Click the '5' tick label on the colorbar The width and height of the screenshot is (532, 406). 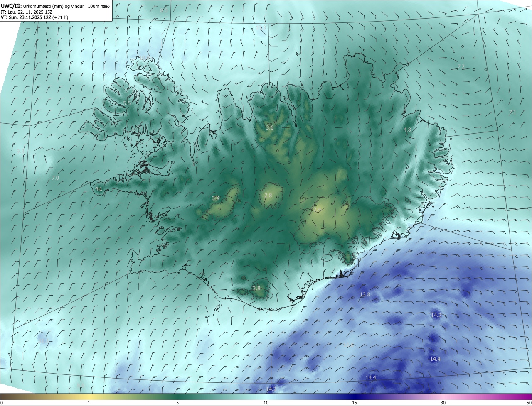[177, 403]
